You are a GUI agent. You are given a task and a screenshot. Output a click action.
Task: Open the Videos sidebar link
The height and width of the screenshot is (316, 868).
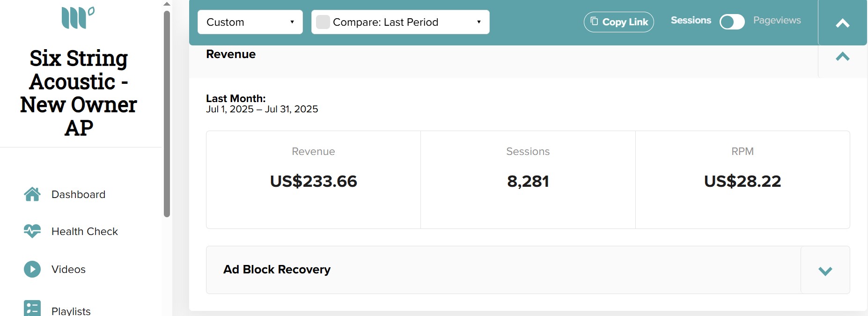(68, 269)
